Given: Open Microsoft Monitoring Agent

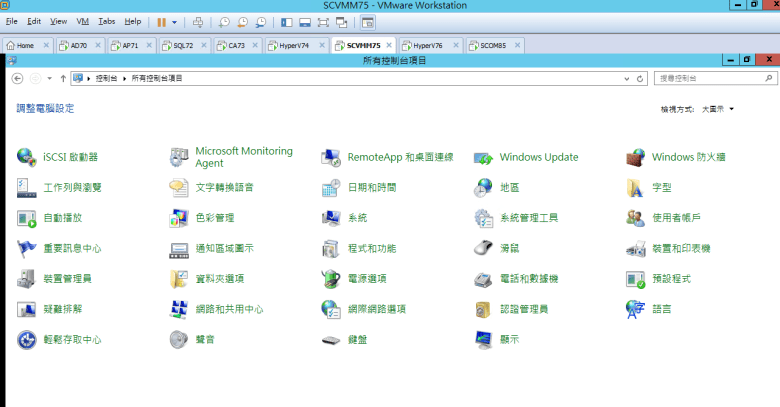Looking at the screenshot, I should coord(243,157).
